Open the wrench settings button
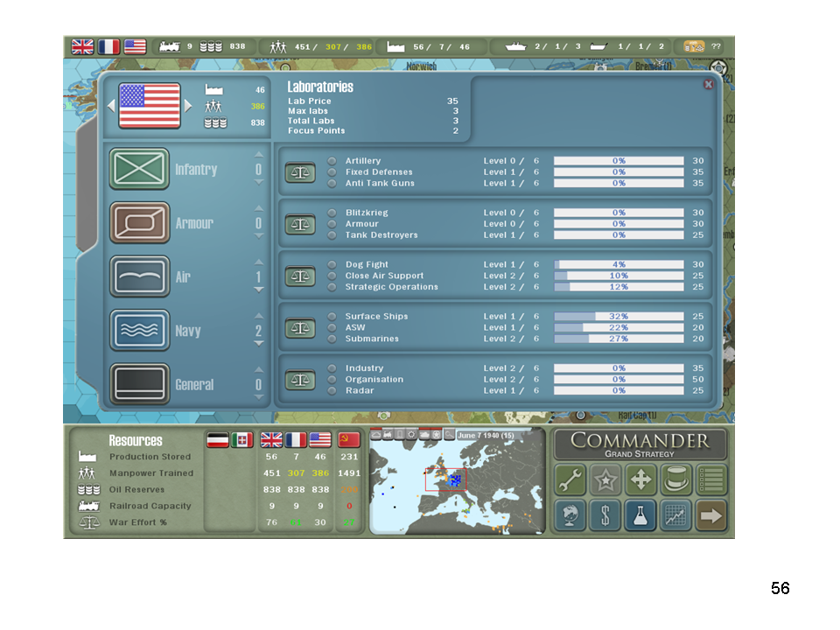The image size is (840, 630). [570, 479]
